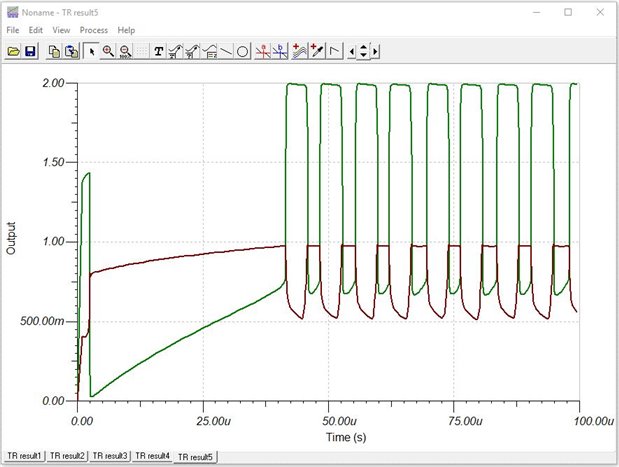Open the File menu

click(13, 30)
